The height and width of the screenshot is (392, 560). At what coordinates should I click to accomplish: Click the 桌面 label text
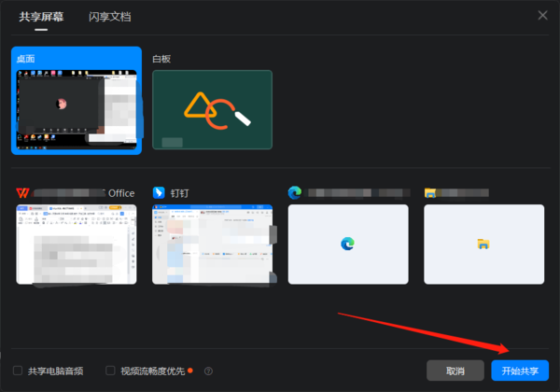click(x=25, y=59)
